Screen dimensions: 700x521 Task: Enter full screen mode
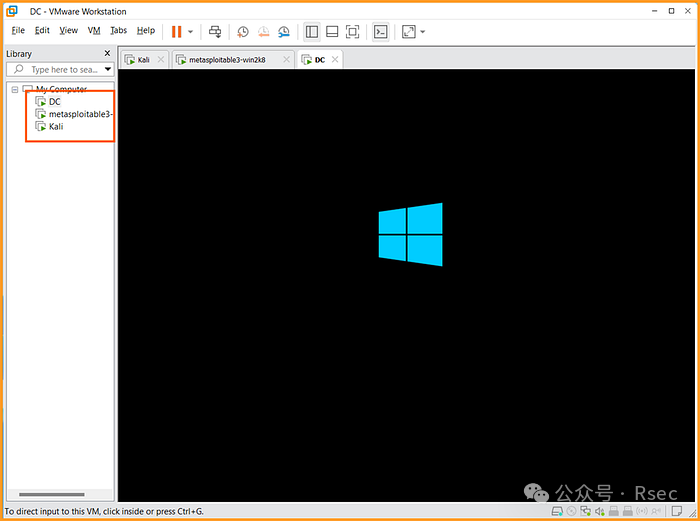click(x=352, y=32)
